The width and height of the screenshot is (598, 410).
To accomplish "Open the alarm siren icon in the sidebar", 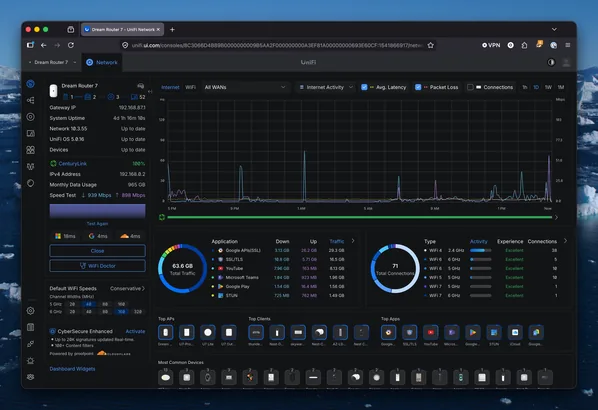I will [x=31, y=360].
